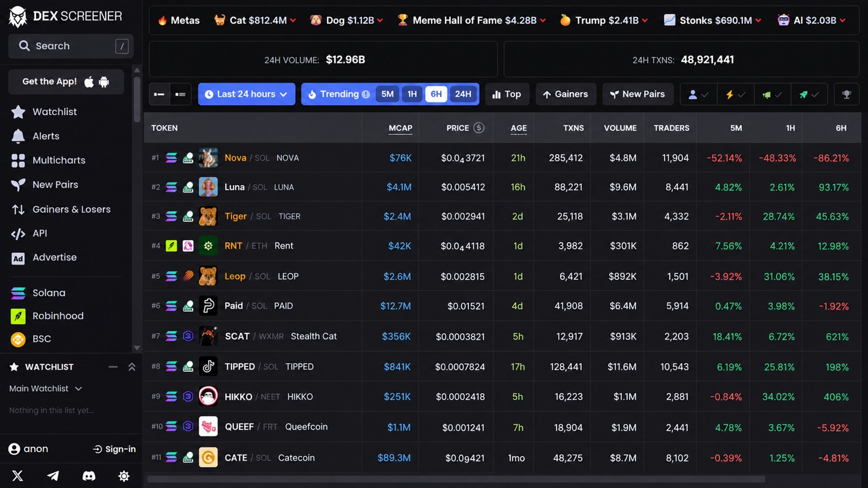The height and width of the screenshot is (488, 868).
Task: Select the 5M trending interval
Action: click(x=387, y=94)
